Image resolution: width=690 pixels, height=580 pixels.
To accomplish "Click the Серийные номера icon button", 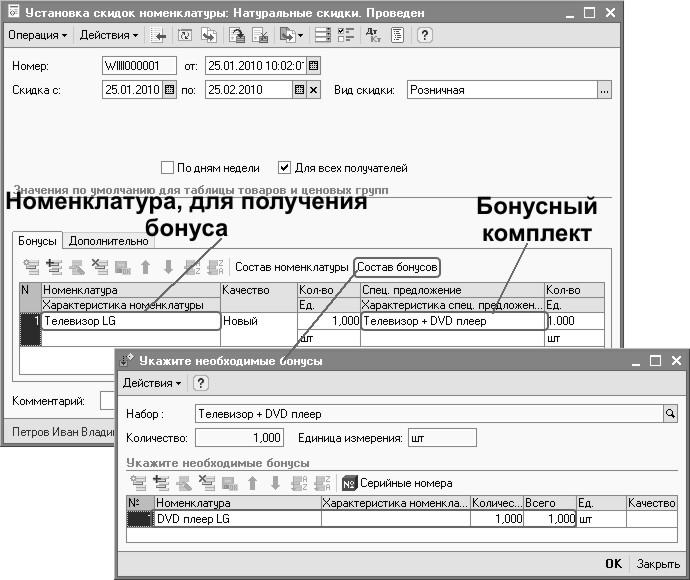I will click(349, 483).
